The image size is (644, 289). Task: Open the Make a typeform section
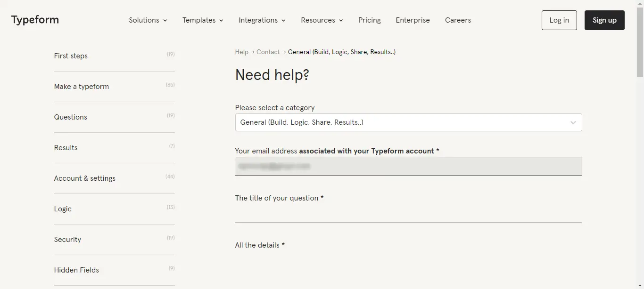[114, 87]
